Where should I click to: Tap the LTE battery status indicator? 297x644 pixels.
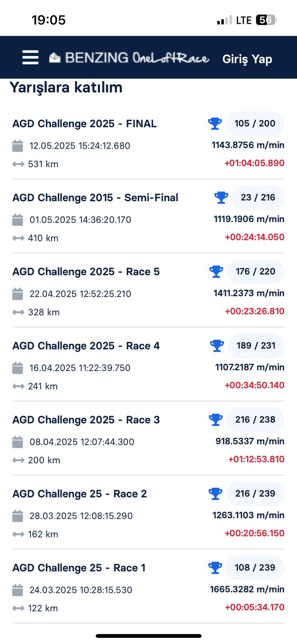coord(266,20)
